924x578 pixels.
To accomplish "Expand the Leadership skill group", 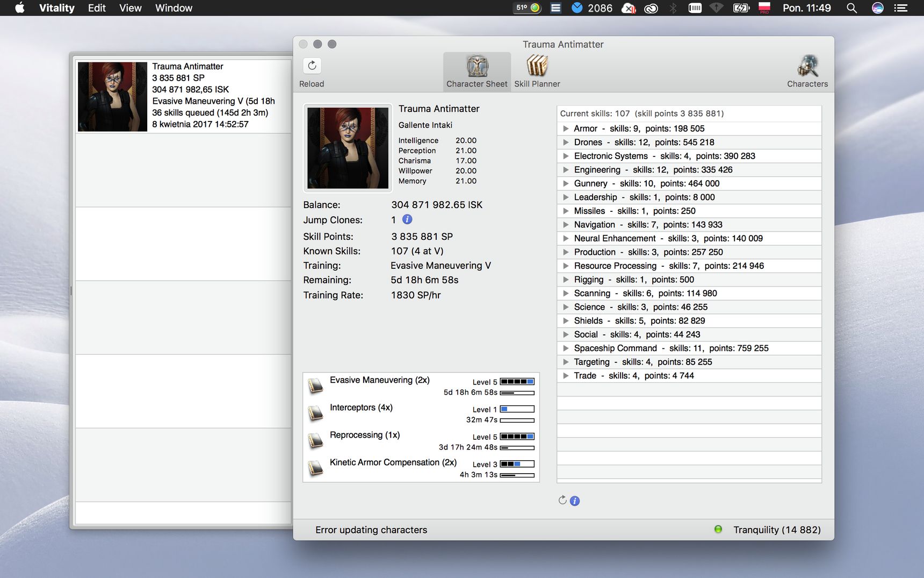I will (566, 197).
